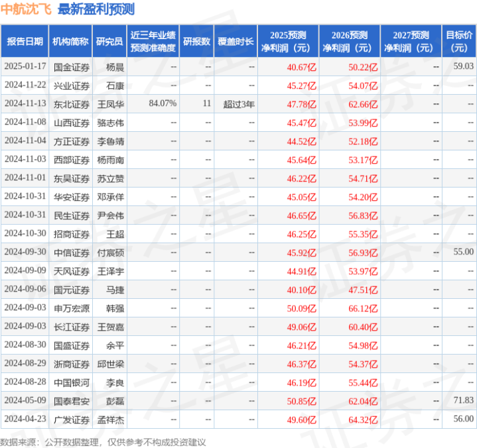Image resolution: width=477 pixels, height=448 pixels.
Task: Click analyst name 邓承佯
Action: tap(111, 197)
